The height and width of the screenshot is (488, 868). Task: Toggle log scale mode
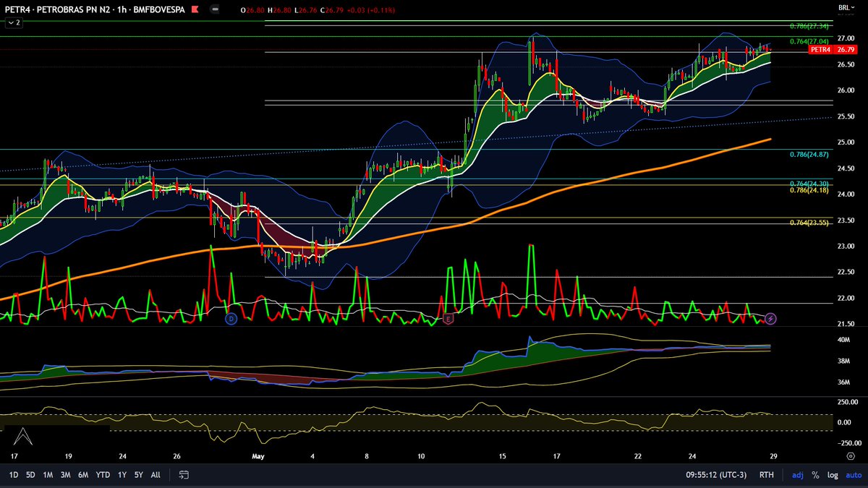pyautogui.click(x=832, y=475)
